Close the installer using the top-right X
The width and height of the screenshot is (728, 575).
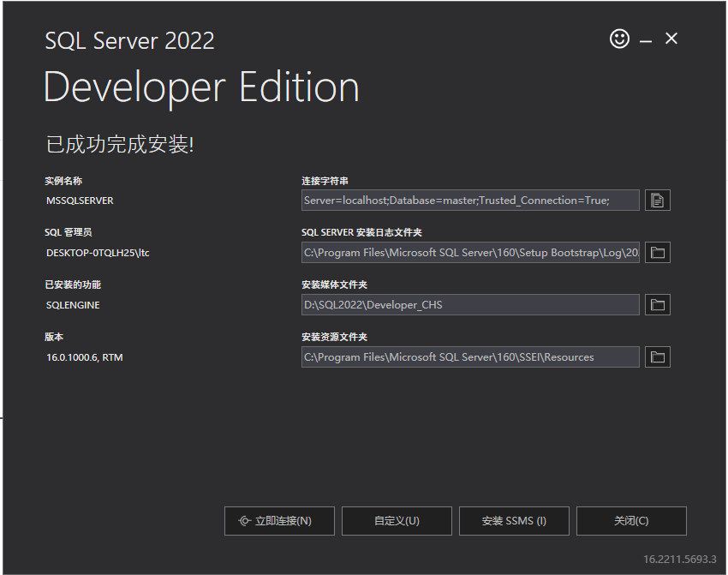pos(671,39)
